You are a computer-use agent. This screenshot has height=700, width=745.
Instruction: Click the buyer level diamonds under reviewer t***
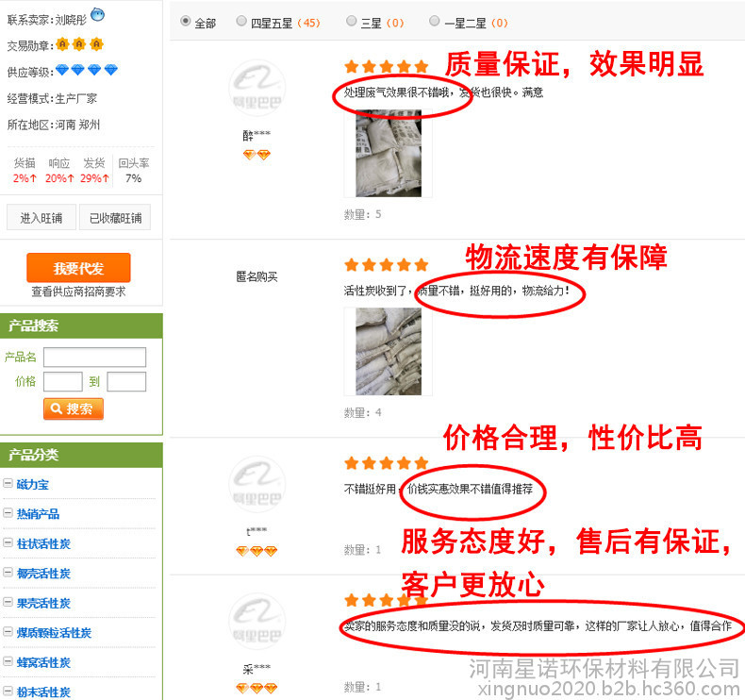pyautogui.click(x=257, y=551)
